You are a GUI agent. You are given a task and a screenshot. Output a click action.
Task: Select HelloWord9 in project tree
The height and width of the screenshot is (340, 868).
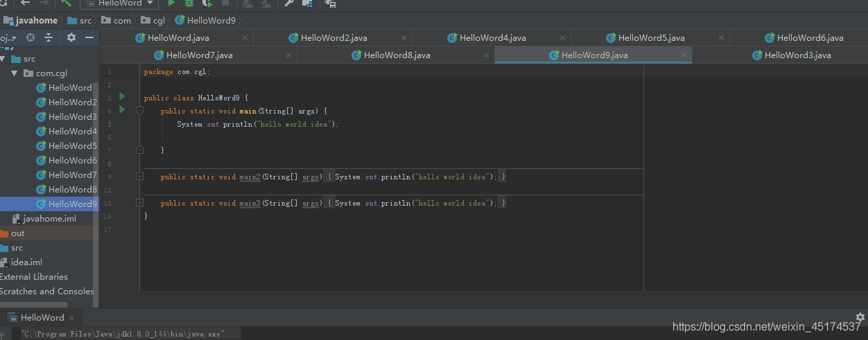coord(67,204)
